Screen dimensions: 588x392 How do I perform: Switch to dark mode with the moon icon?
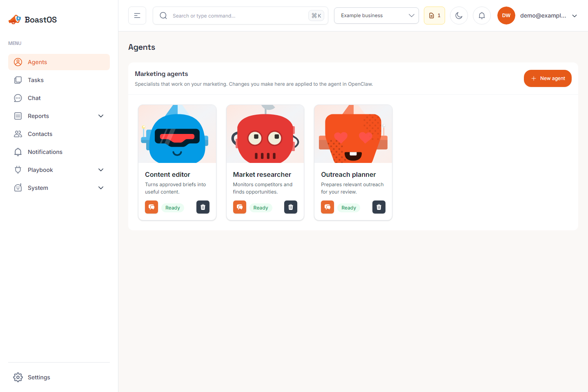coord(459,16)
